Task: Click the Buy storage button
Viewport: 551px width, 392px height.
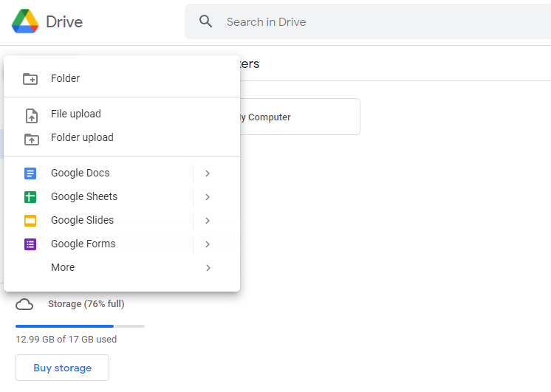Action: point(62,368)
